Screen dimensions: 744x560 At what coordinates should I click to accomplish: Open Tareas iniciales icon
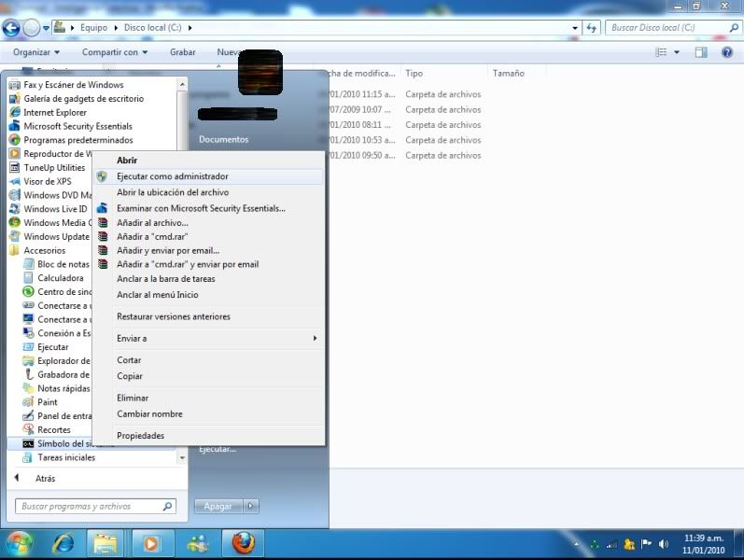tap(28, 457)
